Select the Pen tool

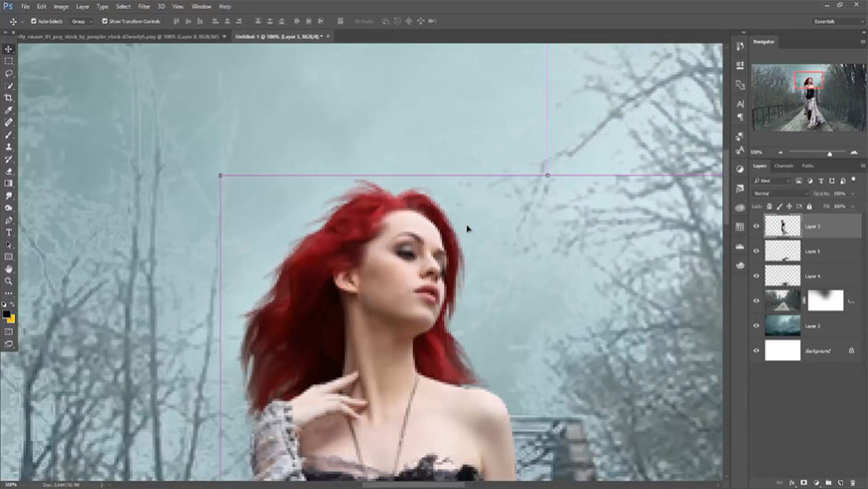tap(8, 220)
